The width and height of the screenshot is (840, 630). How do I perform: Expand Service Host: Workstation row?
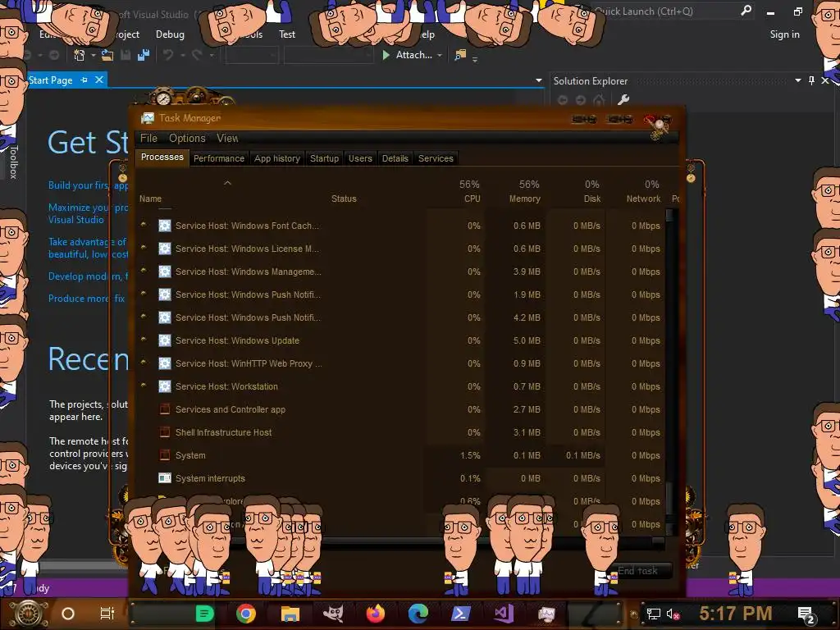[x=144, y=386]
